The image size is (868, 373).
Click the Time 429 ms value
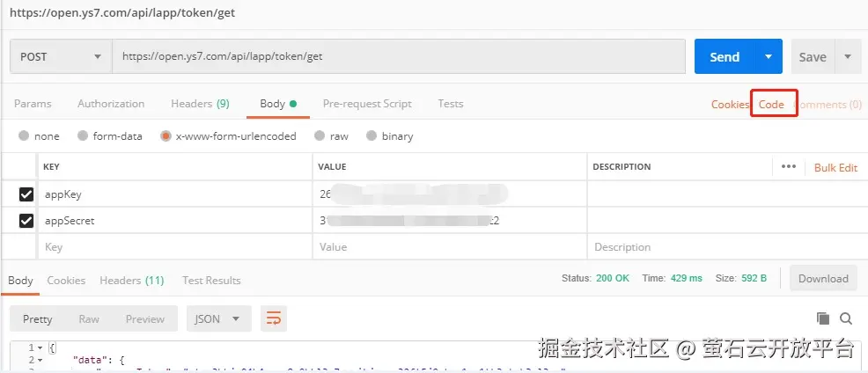[687, 278]
